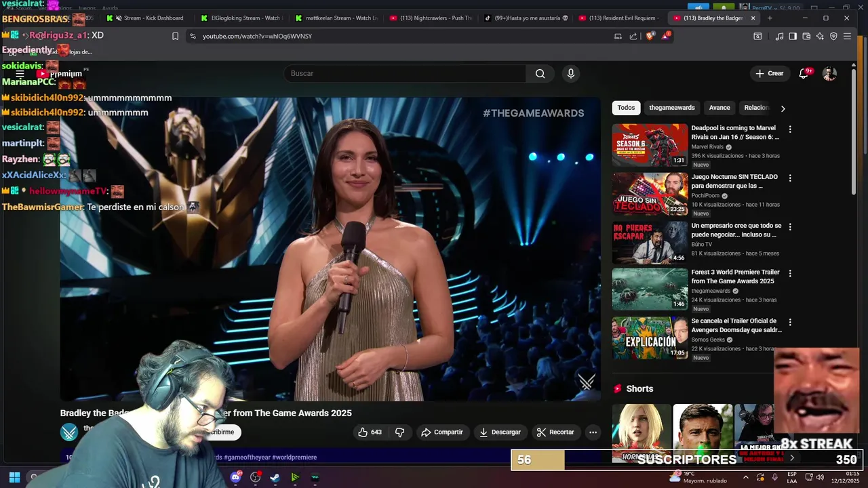Image resolution: width=868 pixels, height=488 pixels.
Task: Bookmark this page in the address bar
Action: [x=175, y=36]
